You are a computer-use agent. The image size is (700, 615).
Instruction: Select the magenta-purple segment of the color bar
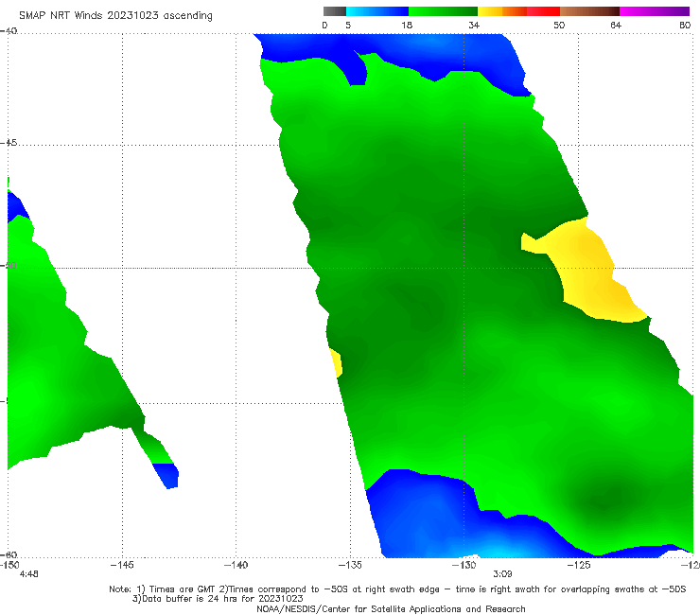click(x=655, y=11)
